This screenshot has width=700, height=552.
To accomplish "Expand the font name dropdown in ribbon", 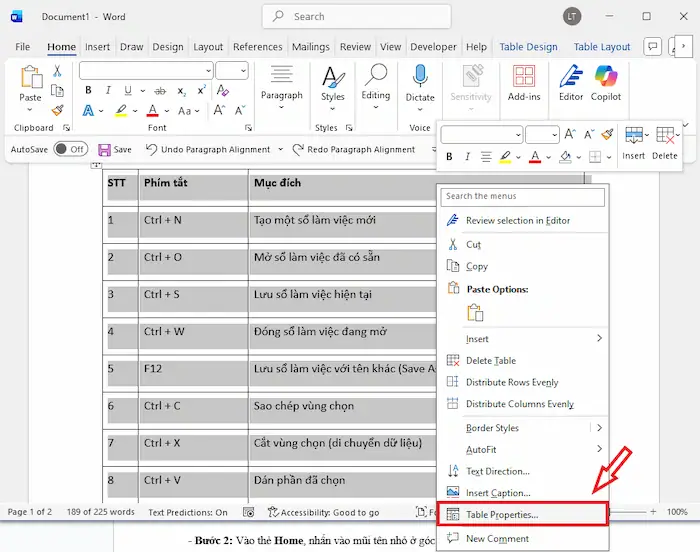I will coord(208,71).
